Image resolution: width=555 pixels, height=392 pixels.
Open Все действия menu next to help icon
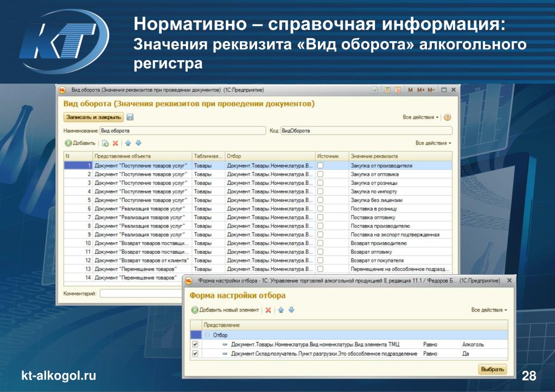click(420, 117)
